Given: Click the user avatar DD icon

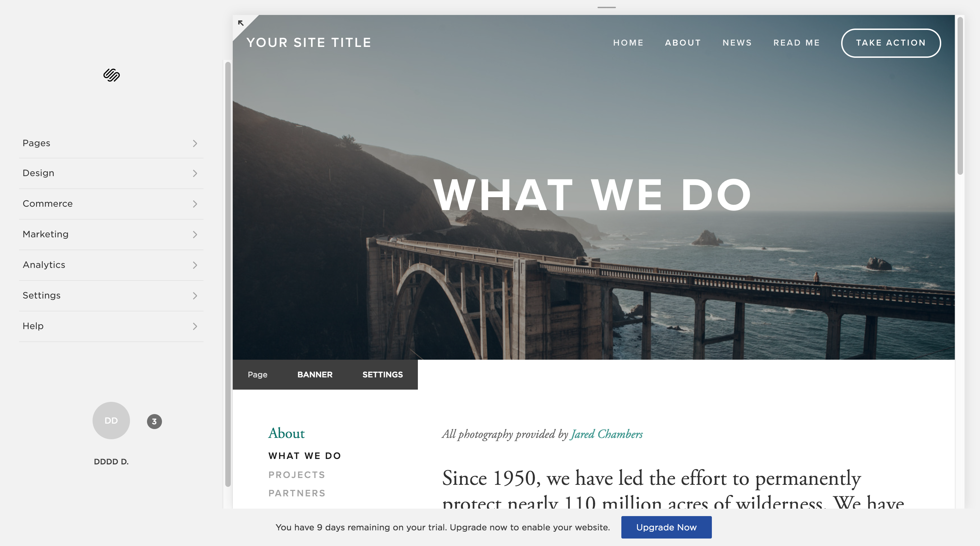Looking at the screenshot, I should (111, 420).
